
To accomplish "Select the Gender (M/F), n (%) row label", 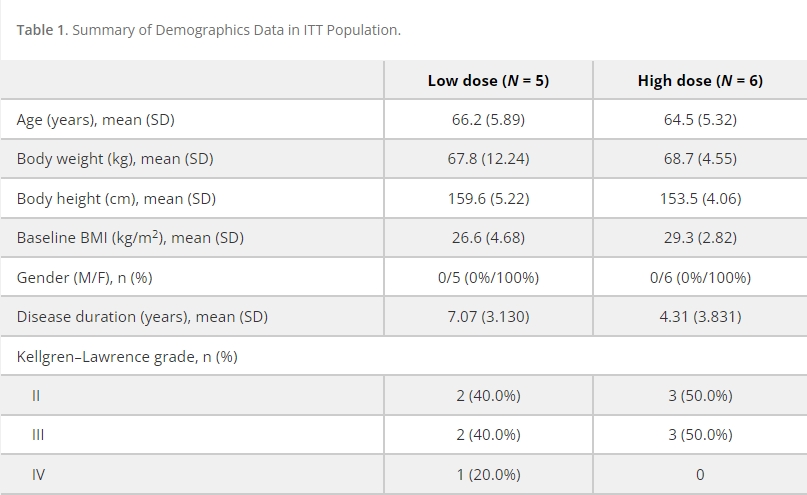I will 84,277.
